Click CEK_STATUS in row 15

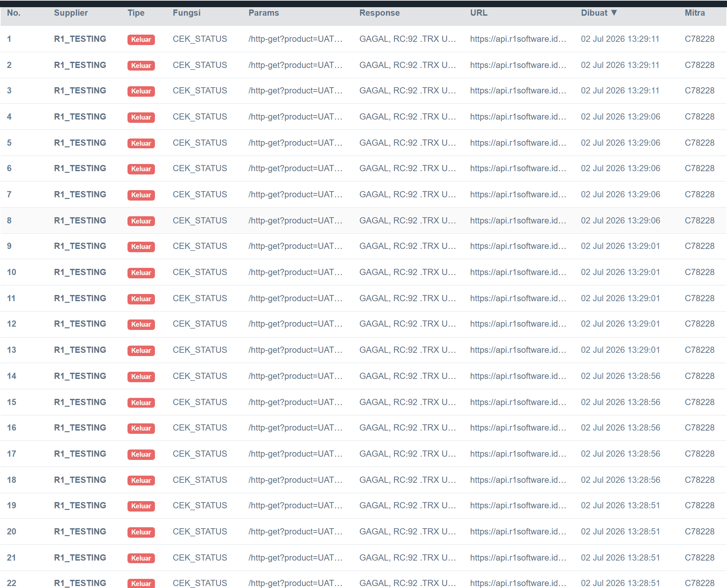pyautogui.click(x=200, y=402)
